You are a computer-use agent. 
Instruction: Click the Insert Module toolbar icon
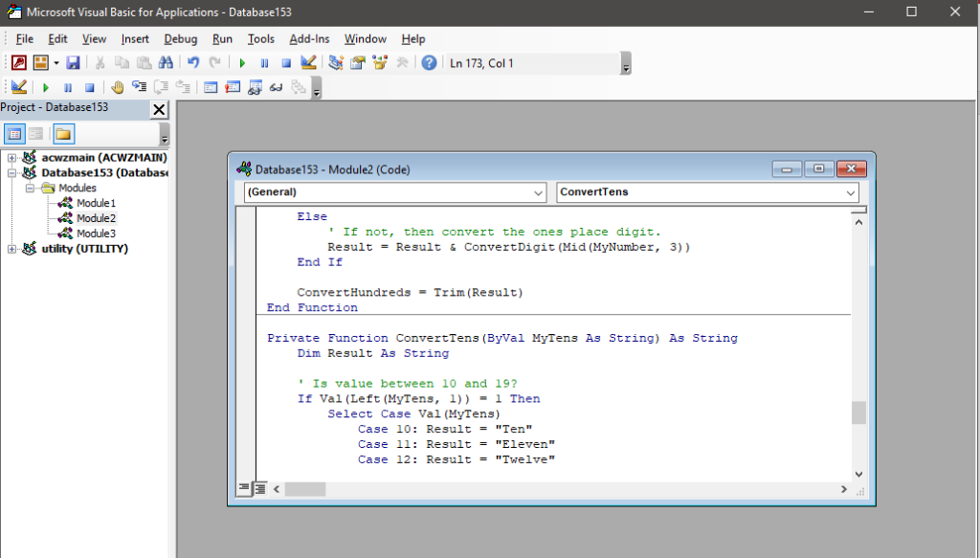pyautogui.click(x=41, y=62)
